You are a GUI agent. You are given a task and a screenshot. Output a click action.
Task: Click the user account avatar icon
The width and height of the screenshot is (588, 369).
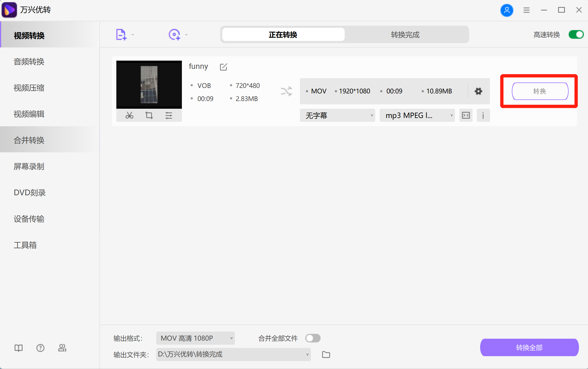(507, 10)
